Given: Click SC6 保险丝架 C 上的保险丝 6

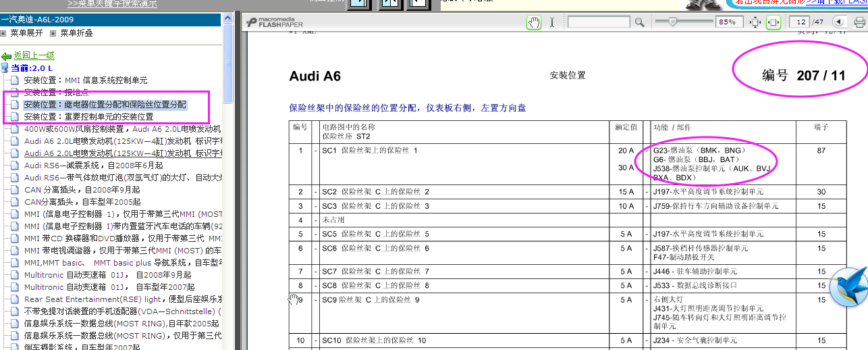Looking at the screenshot, I should click(x=375, y=248).
